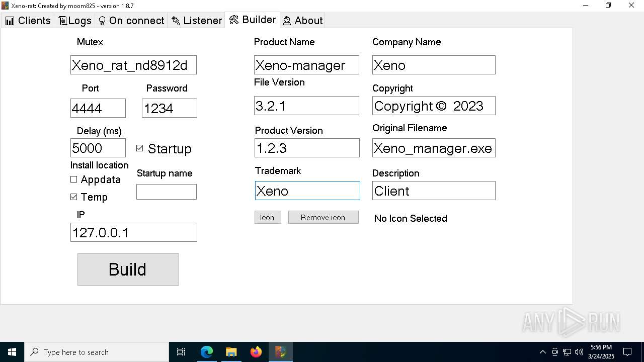
Task: Launch Microsoft Edge from the taskbar
Action: [207, 352]
